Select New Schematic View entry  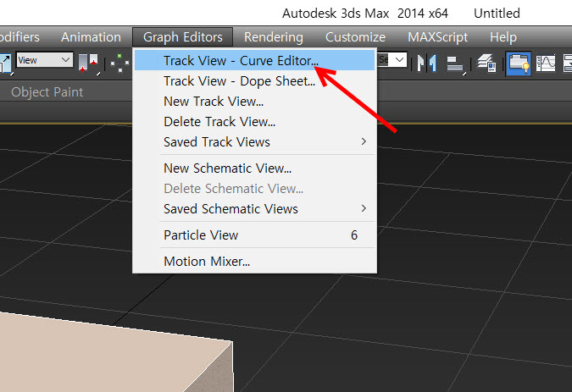(x=254, y=168)
